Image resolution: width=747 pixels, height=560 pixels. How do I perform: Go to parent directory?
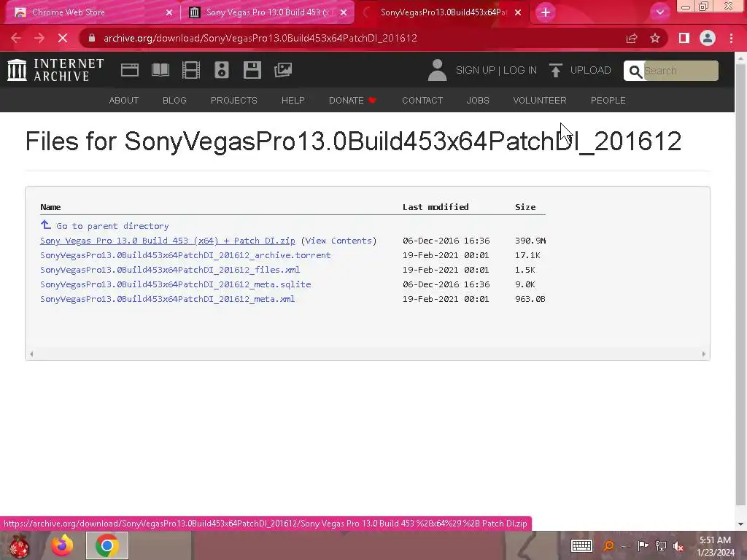click(x=112, y=226)
